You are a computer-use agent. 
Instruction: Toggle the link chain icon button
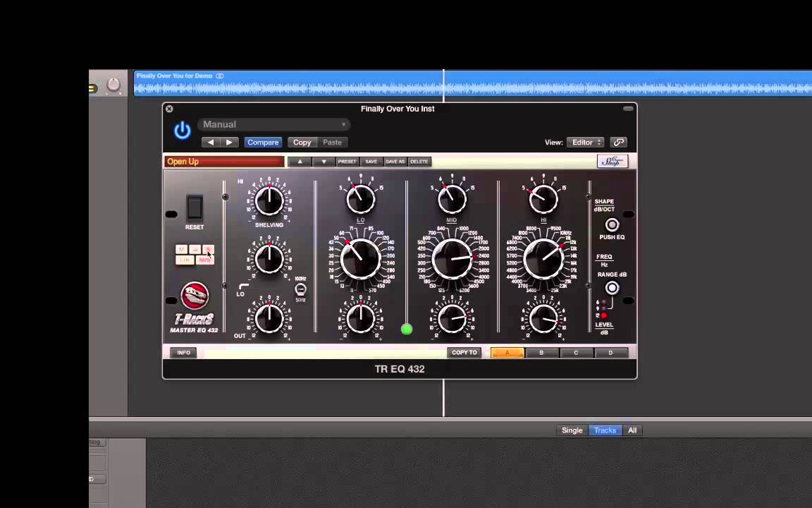tap(618, 142)
